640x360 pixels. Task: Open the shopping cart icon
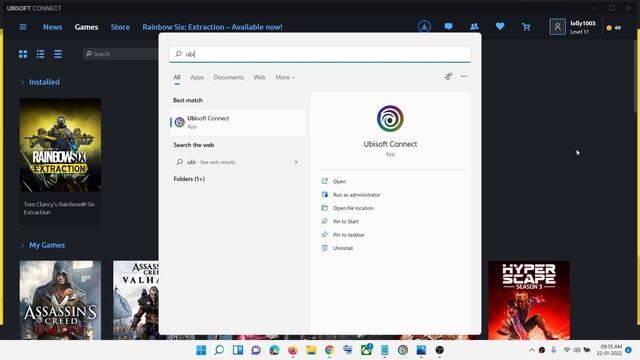click(526, 27)
